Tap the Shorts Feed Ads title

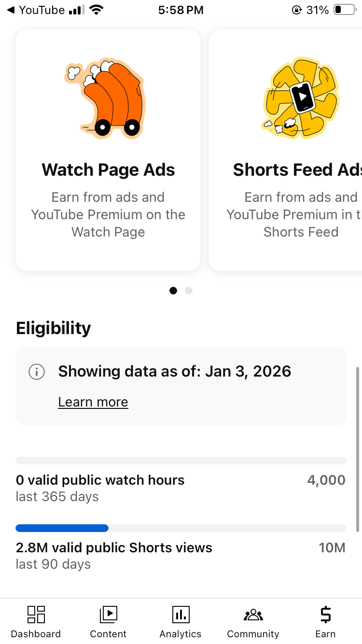point(297,170)
